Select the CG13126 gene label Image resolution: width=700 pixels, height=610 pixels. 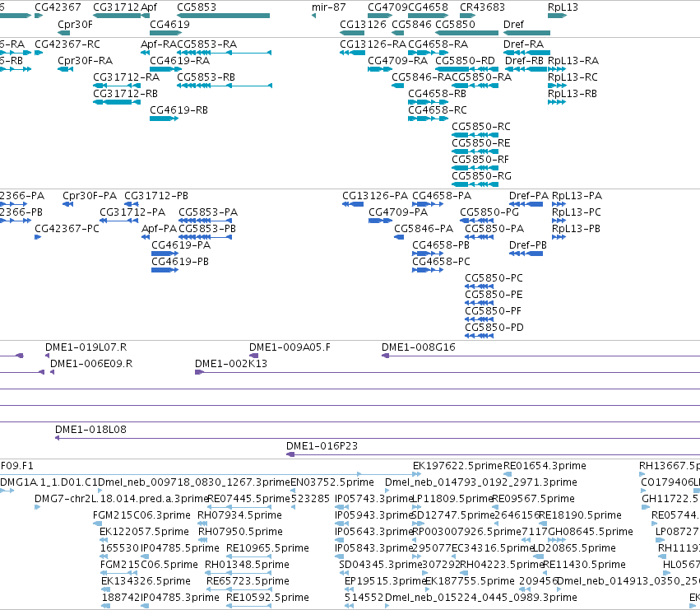click(x=363, y=24)
